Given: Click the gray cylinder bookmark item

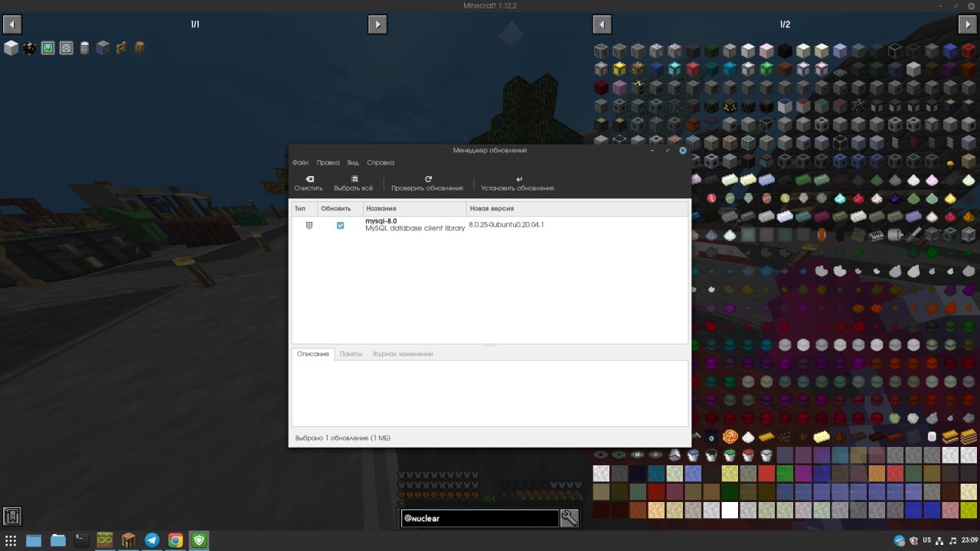Looking at the screenshot, I should pyautogui.click(x=84, y=48).
